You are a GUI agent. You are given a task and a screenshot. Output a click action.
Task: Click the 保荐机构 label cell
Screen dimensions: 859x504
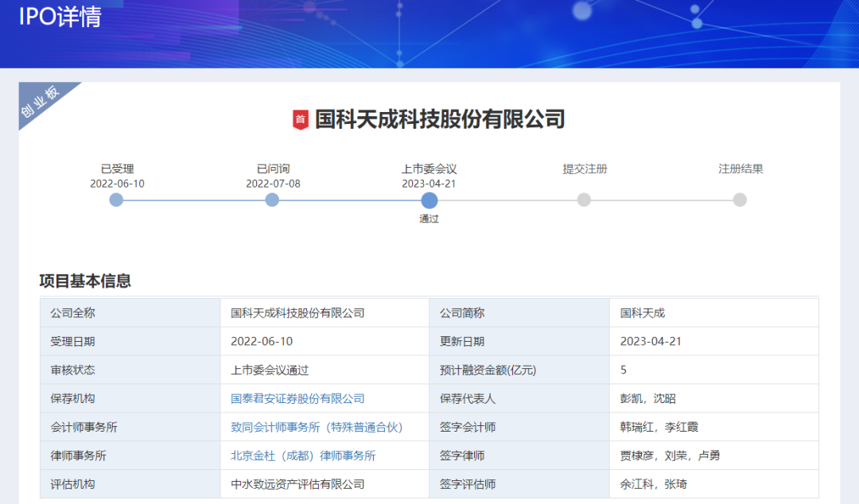[130, 398]
